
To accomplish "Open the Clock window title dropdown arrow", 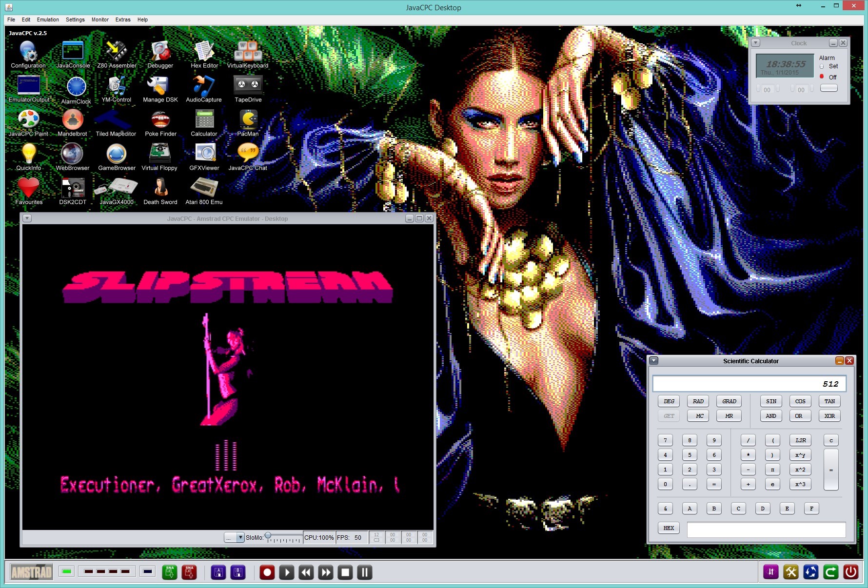I will click(755, 43).
